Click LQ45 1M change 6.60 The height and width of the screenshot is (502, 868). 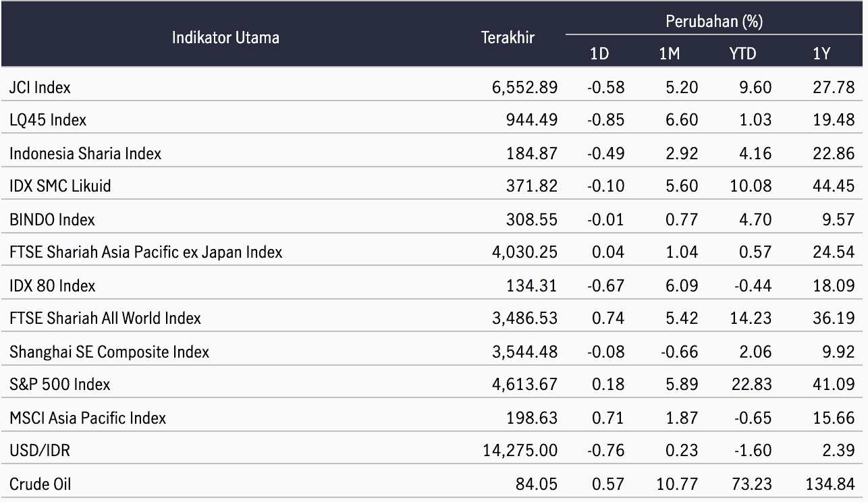[682, 120]
